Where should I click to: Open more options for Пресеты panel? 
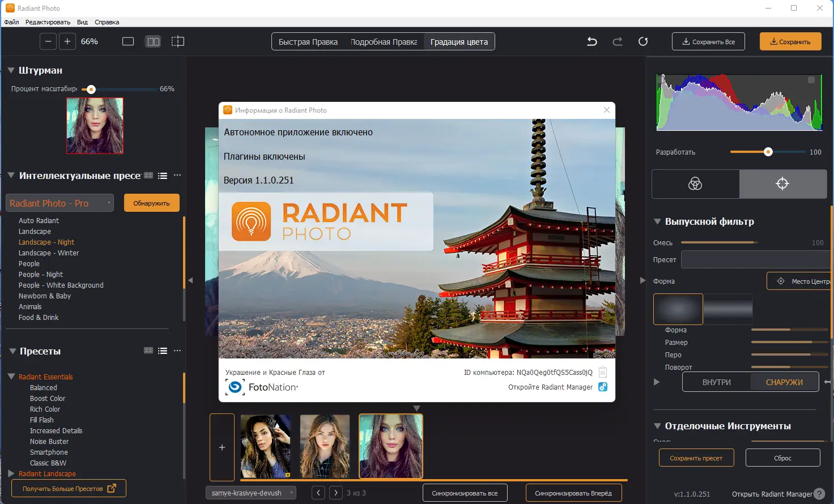(x=177, y=351)
